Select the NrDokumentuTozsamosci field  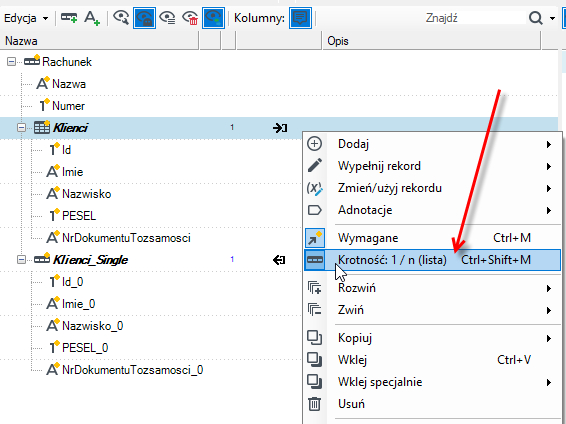tap(126, 238)
